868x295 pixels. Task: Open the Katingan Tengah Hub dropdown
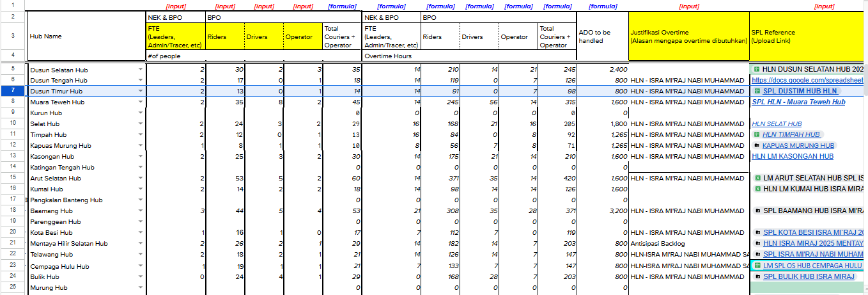(140, 168)
